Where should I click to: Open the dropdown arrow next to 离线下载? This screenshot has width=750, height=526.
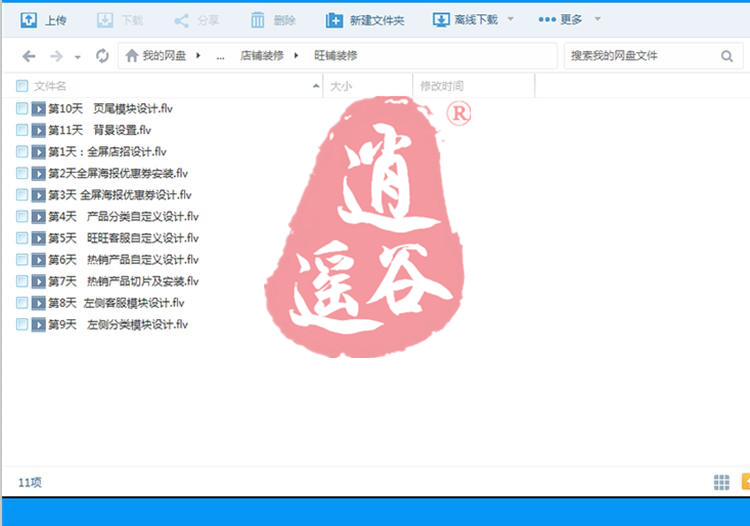point(510,20)
